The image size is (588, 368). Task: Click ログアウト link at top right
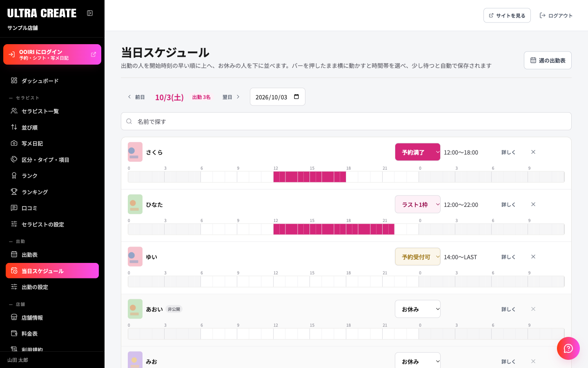[556, 16]
